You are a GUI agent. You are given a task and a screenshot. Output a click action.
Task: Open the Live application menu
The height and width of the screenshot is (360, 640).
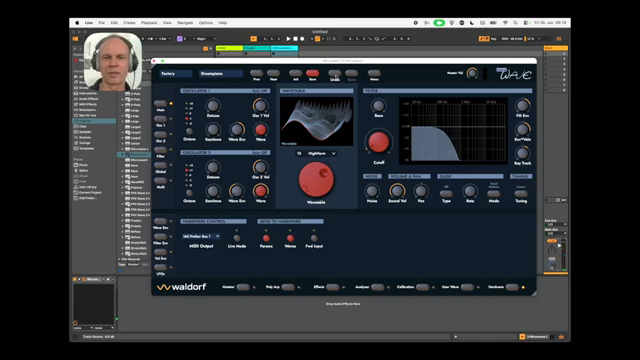point(89,23)
